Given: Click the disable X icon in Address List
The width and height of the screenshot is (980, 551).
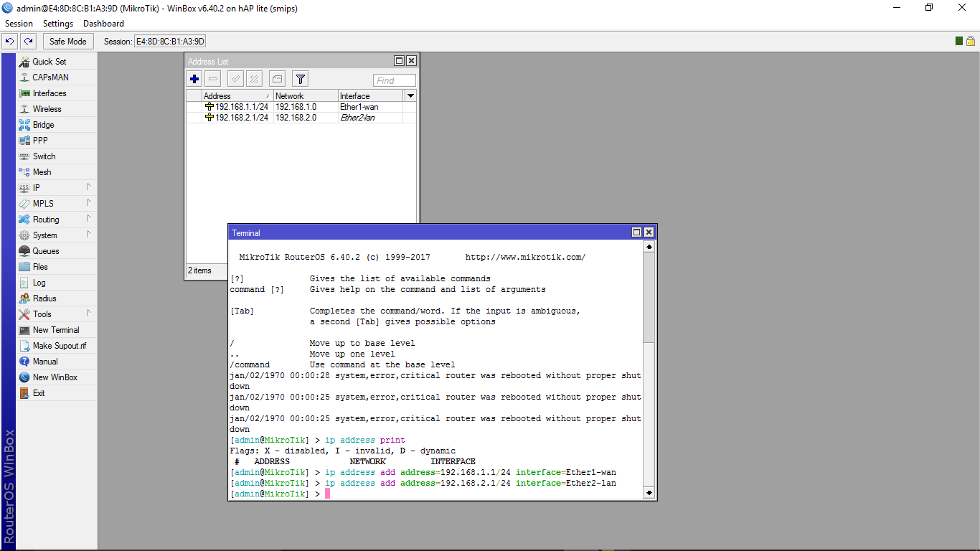Looking at the screenshot, I should point(254,79).
